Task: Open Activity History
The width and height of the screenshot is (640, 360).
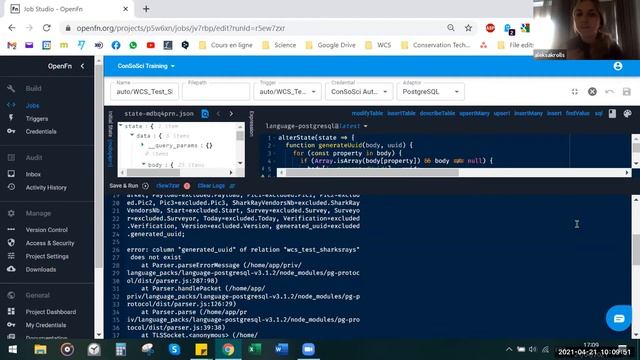Action: (46, 187)
